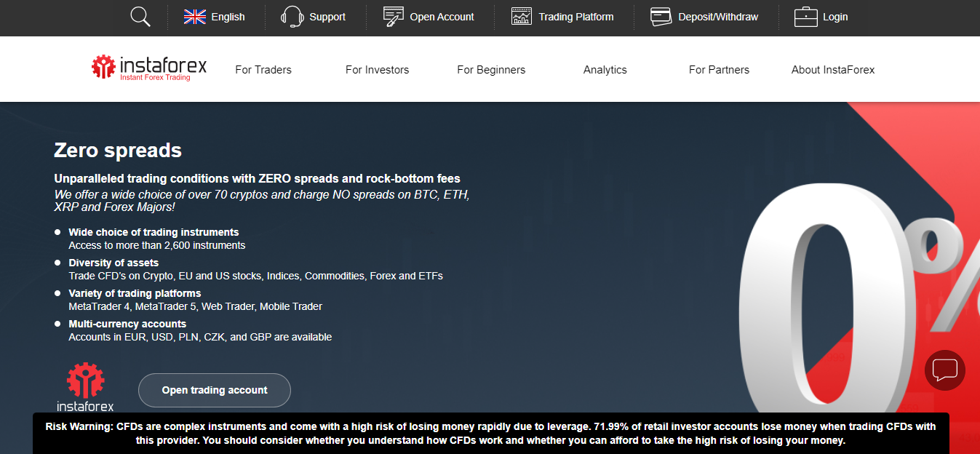Go to Open Account in top bar
Image resolution: width=980 pixels, height=454 pixels.
tap(442, 17)
